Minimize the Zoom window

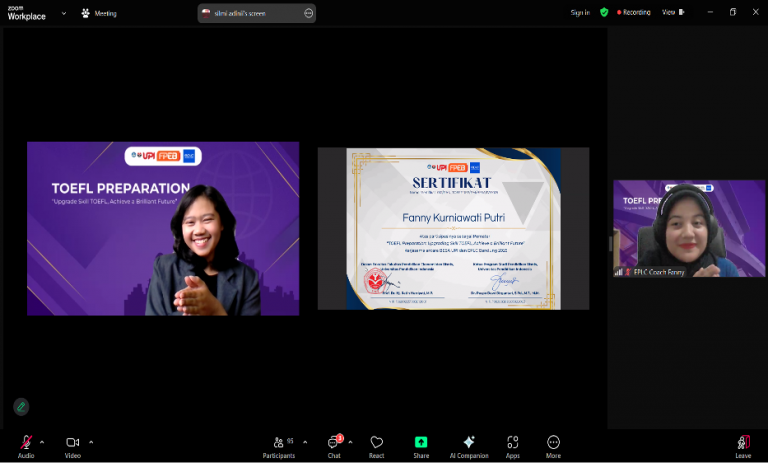pyautogui.click(x=710, y=12)
